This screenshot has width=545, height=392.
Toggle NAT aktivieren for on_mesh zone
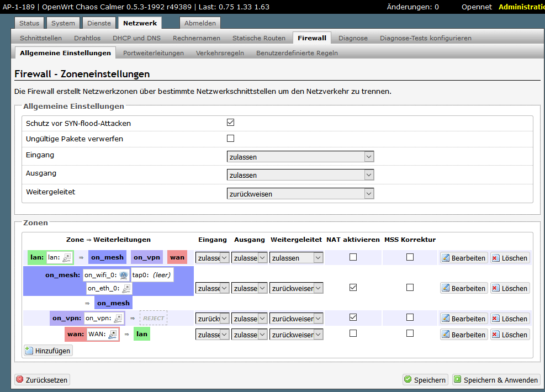[353, 288]
